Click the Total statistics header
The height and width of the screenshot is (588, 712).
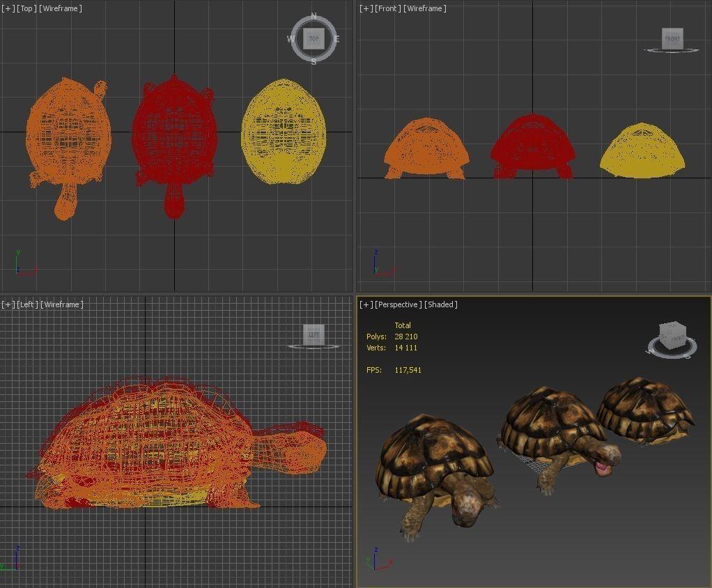click(x=402, y=325)
